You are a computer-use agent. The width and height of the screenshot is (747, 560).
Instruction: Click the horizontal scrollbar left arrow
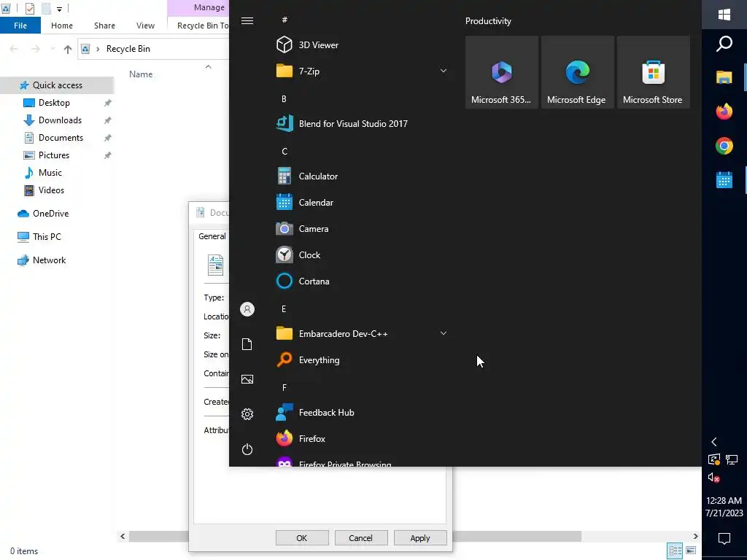123,536
